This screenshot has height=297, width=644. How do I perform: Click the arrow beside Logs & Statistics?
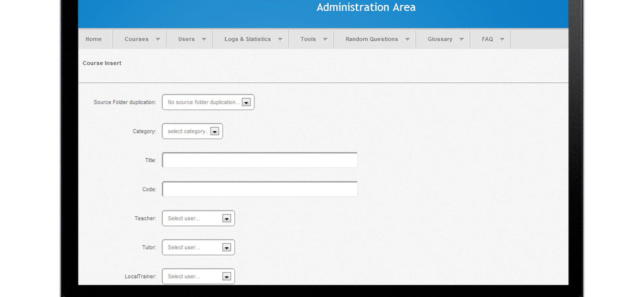[x=280, y=39]
